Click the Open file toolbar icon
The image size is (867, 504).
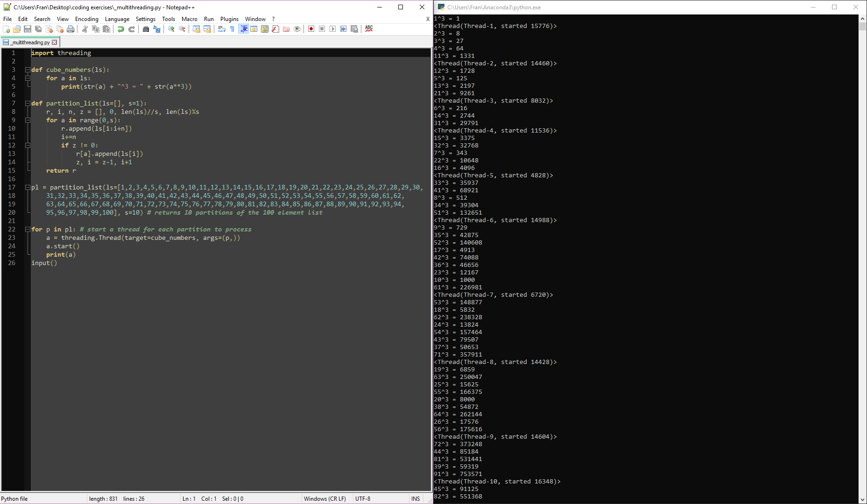[17, 29]
